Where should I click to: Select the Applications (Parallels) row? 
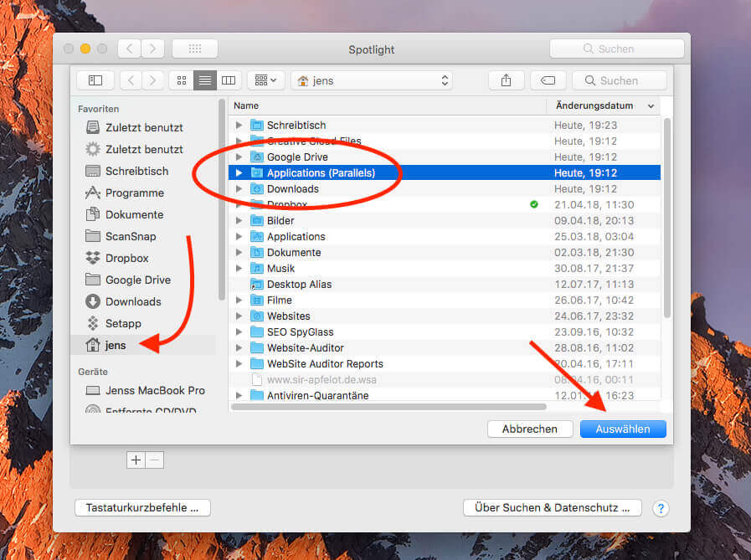pyautogui.click(x=445, y=173)
